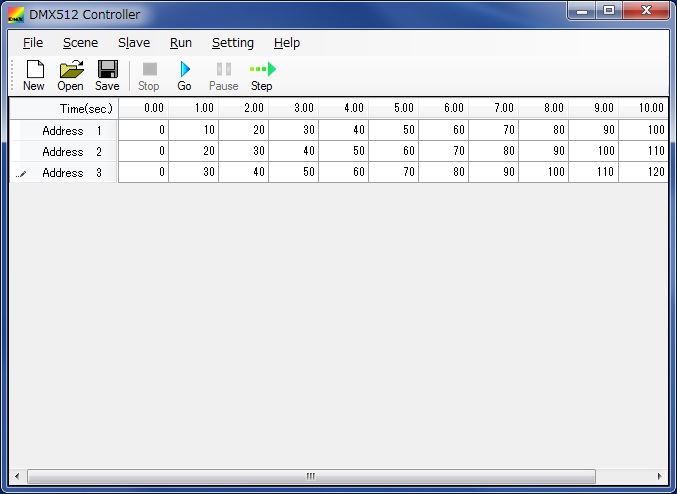
Task: Select the 4.00 time column header
Action: (x=344, y=108)
